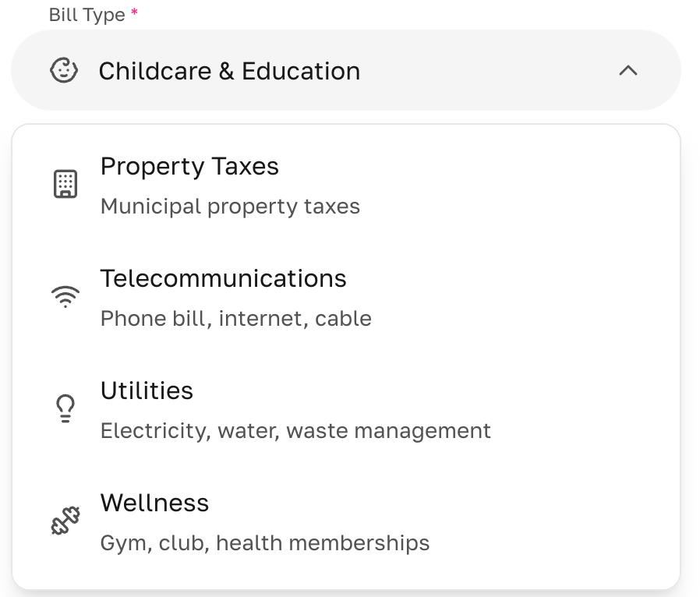The height and width of the screenshot is (597, 700).
Task: Choose the Wellness bill type
Action: [x=346, y=522]
